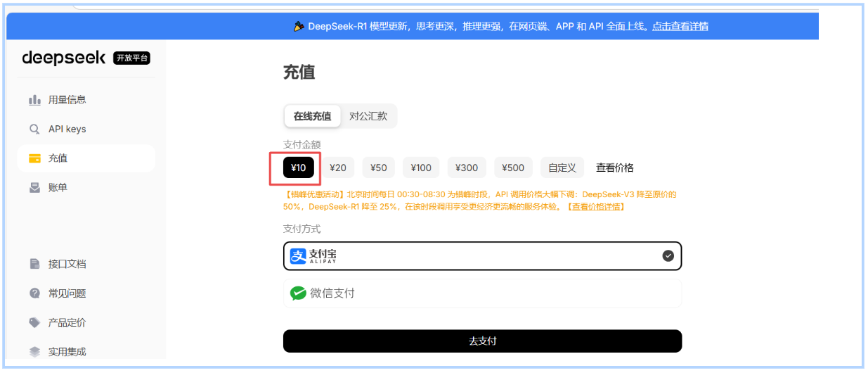Open 账单 page in sidebar
868x373 pixels.
(x=86, y=188)
